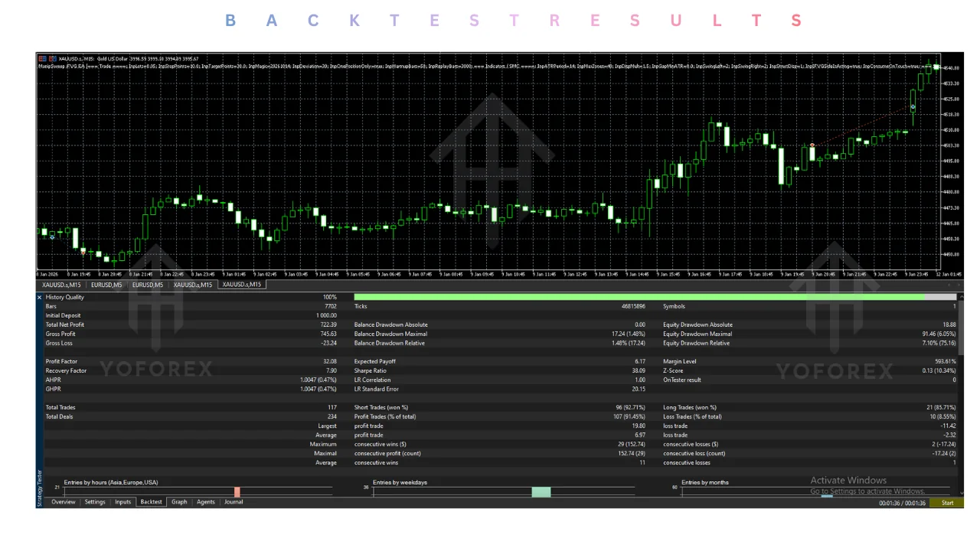Click the 'Short Trades (won %)' label

(381, 407)
